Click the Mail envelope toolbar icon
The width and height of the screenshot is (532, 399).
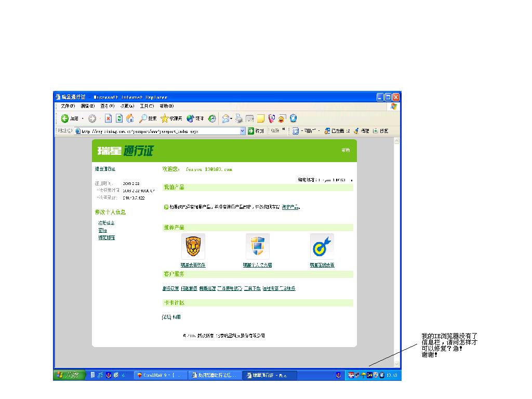(225, 118)
